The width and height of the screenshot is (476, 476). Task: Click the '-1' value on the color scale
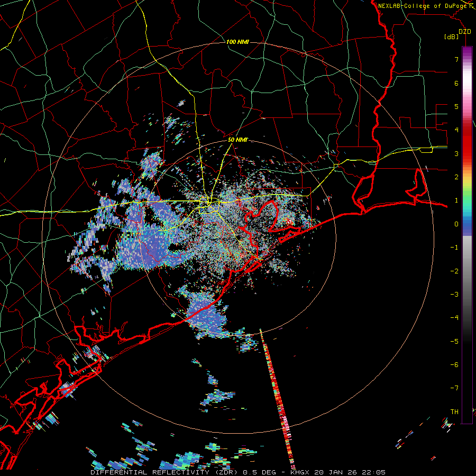[454, 248]
